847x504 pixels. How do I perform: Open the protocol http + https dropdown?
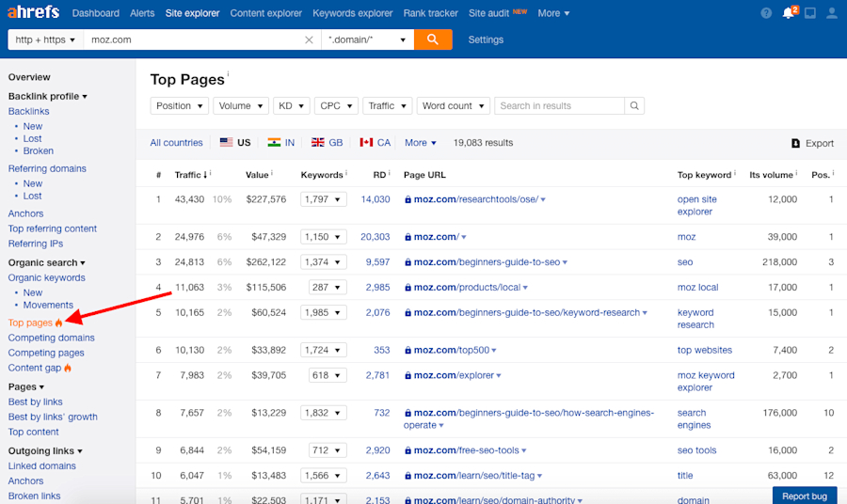click(45, 39)
